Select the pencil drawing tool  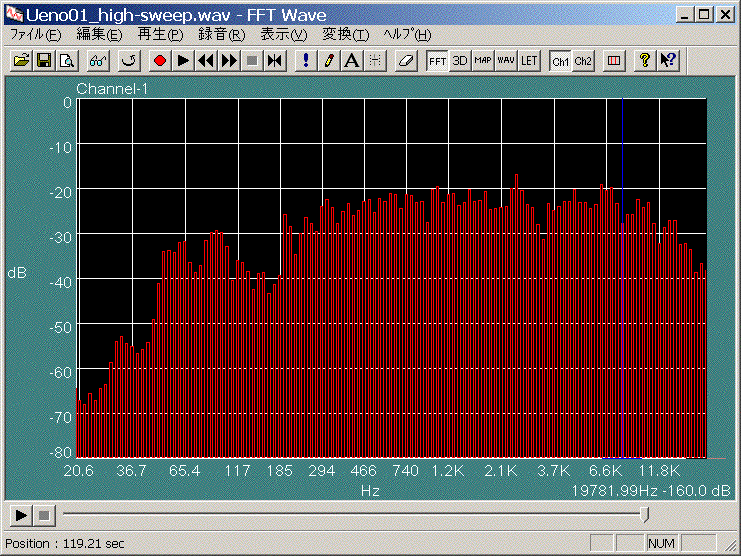point(329,61)
